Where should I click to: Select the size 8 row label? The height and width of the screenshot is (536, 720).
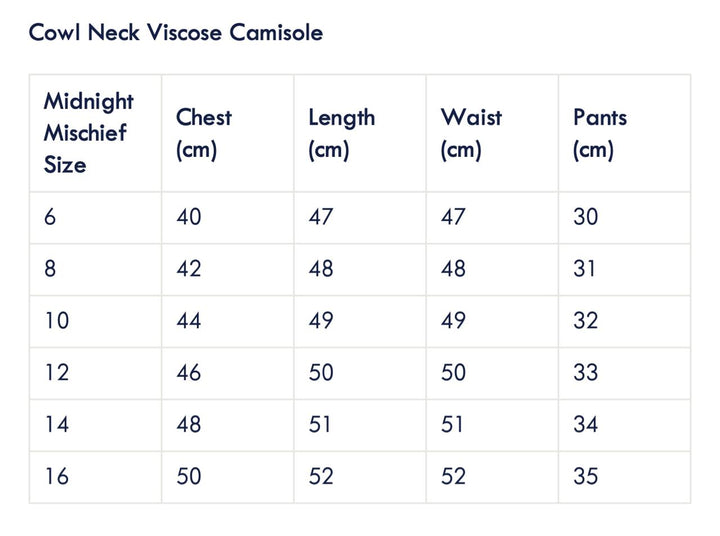pyautogui.click(x=50, y=269)
